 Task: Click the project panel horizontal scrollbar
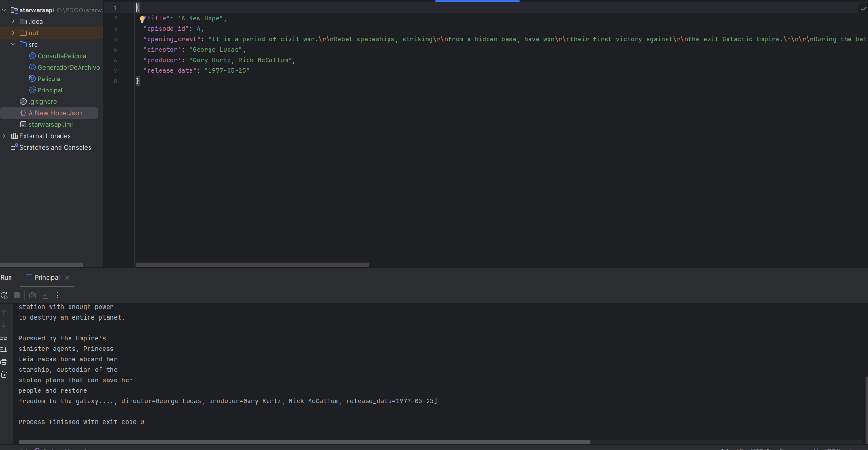(x=42, y=265)
